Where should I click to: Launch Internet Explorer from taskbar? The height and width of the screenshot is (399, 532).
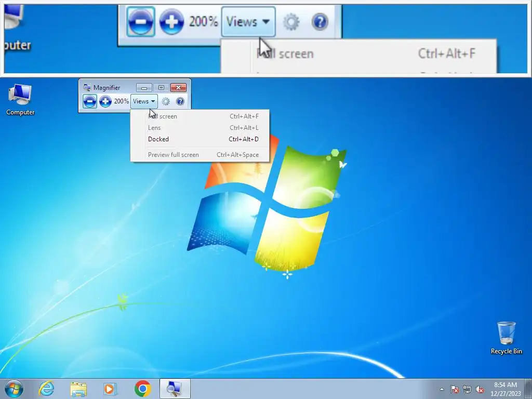pyautogui.click(x=46, y=389)
